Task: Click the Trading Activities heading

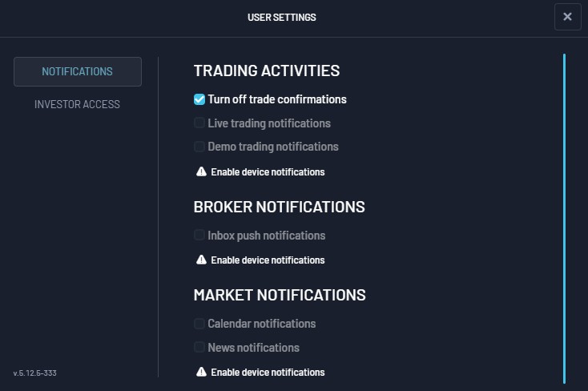Action: (267, 71)
